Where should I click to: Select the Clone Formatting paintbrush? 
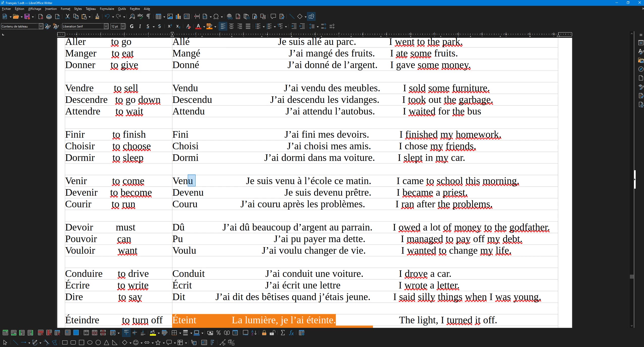97,17
